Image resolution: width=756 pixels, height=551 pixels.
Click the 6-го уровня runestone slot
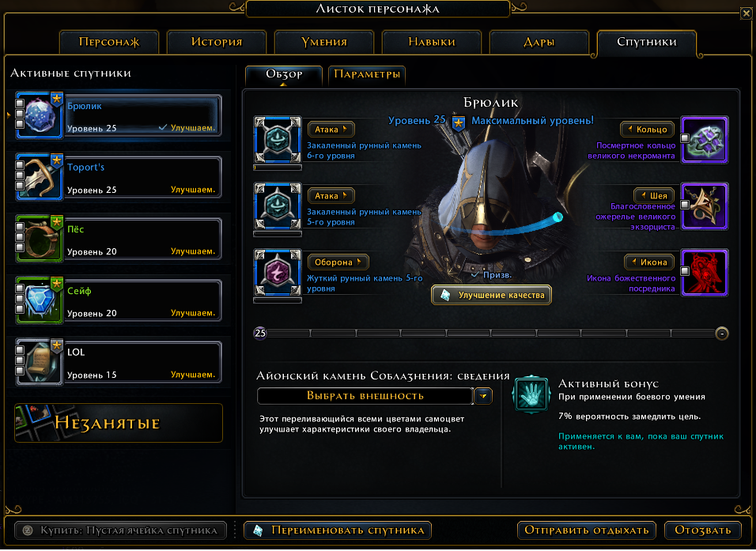[278, 139]
